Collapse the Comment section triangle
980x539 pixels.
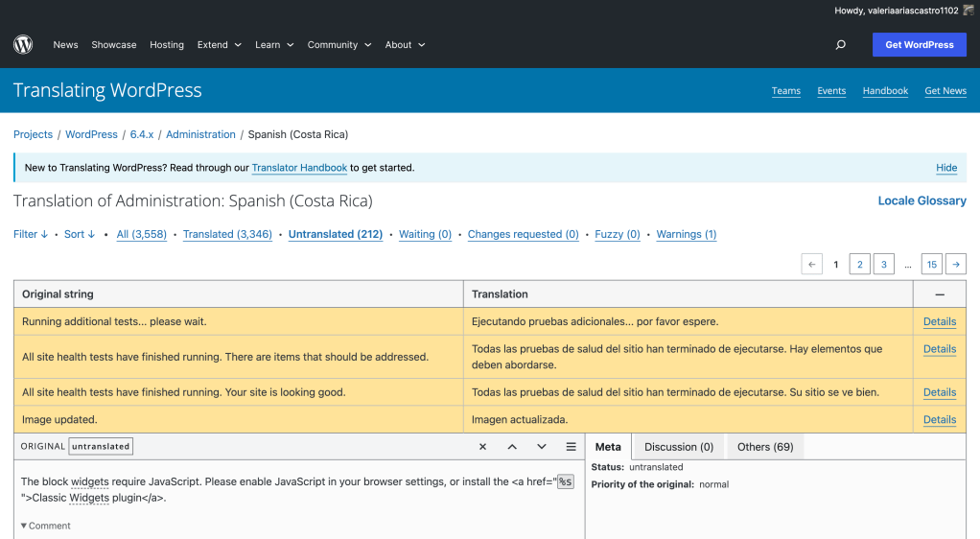(x=24, y=526)
